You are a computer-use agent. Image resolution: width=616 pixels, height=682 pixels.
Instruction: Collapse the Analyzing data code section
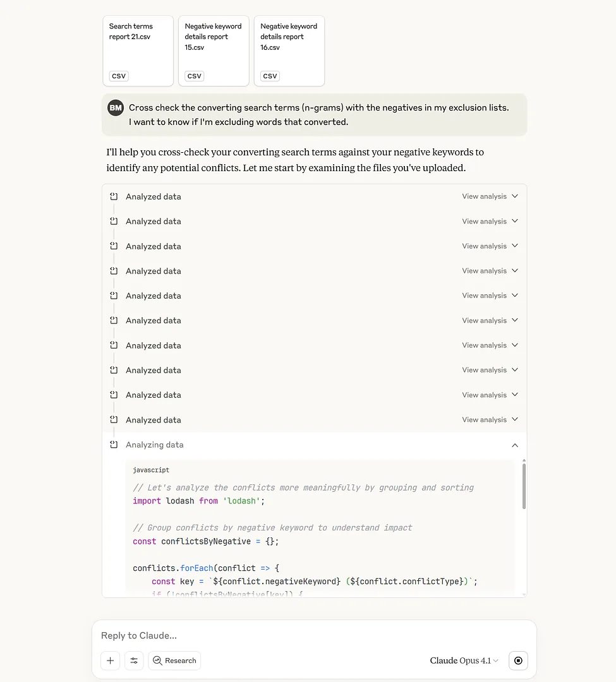coord(515,445)
